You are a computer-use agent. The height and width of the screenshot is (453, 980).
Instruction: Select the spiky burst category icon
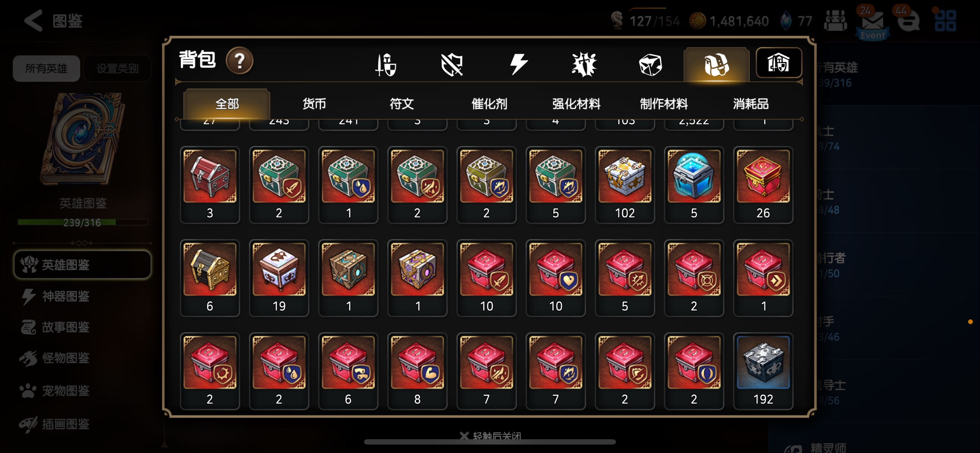tap(584, 64)
